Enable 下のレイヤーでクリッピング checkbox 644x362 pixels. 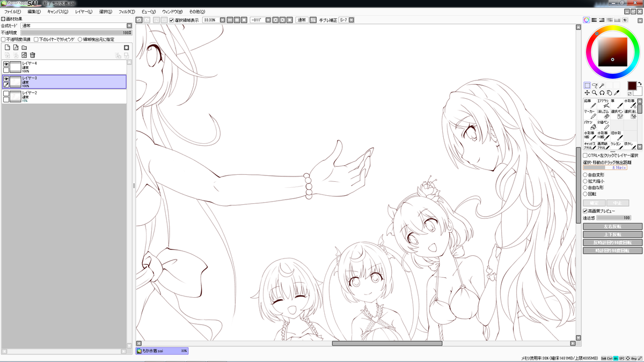(x=36, y=39)
